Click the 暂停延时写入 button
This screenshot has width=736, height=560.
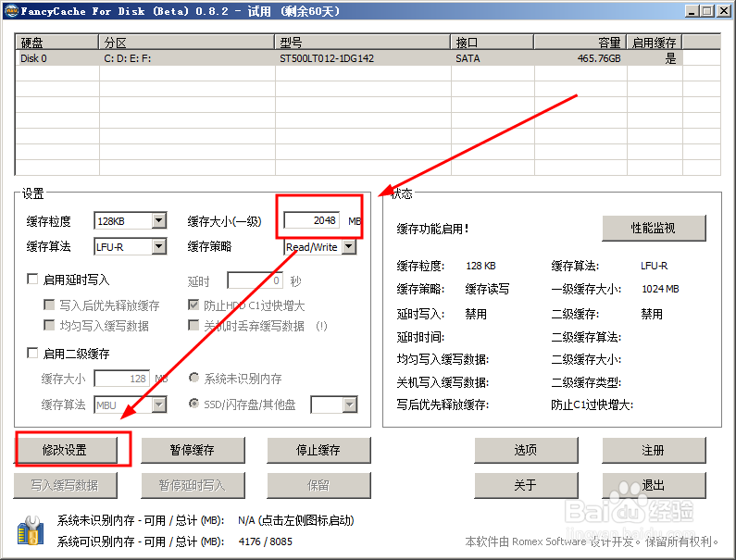[193, 485]
